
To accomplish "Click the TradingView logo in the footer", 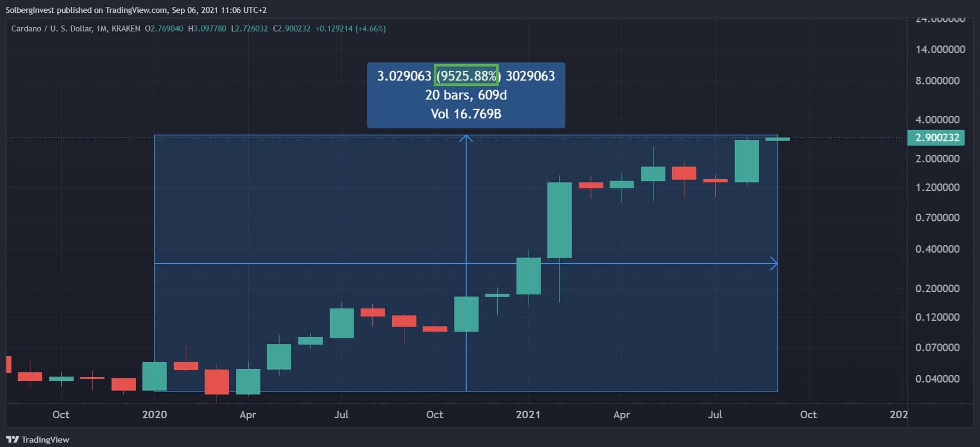I will coord(37,440).
